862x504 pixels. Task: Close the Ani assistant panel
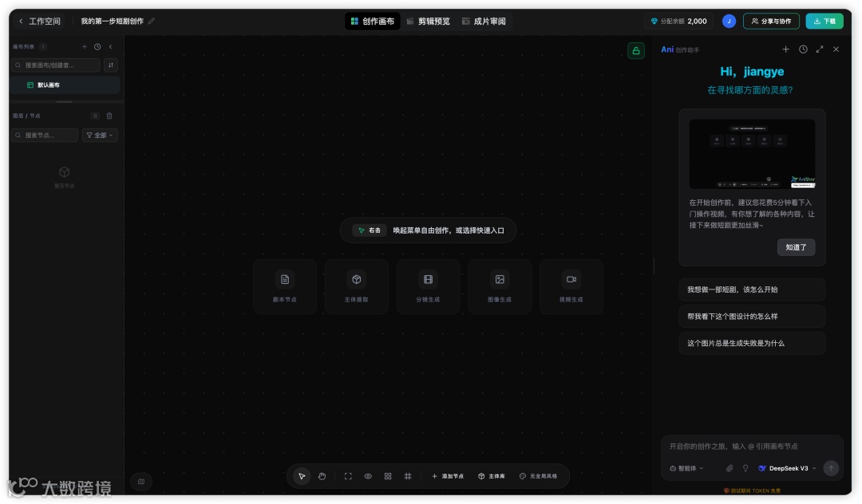coord(836,49)
